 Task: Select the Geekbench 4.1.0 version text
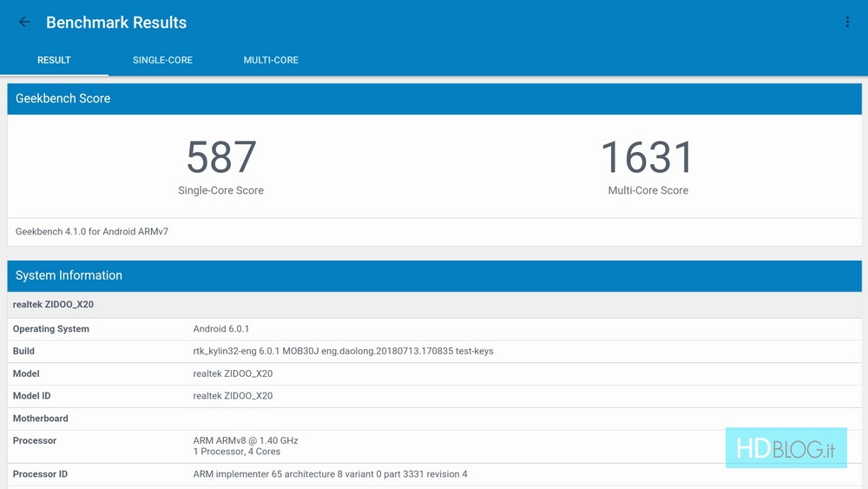(x=92, y=232)
